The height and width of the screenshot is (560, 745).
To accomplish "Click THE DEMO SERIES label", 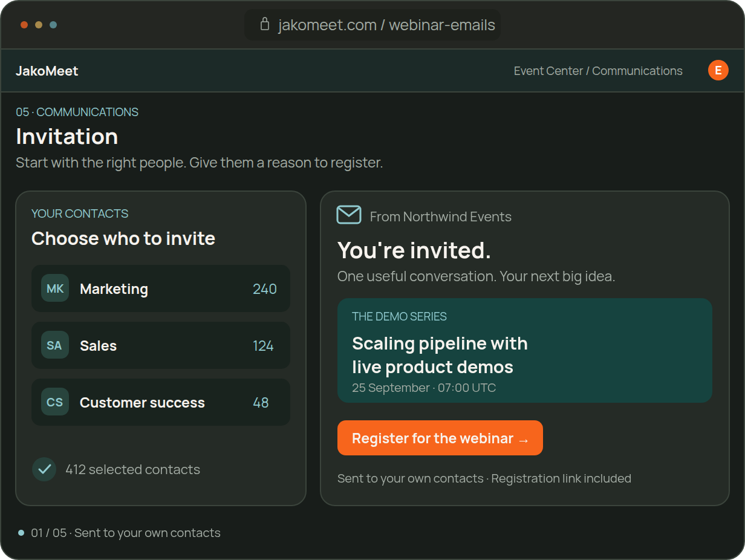I will click(x=399, y=316).
